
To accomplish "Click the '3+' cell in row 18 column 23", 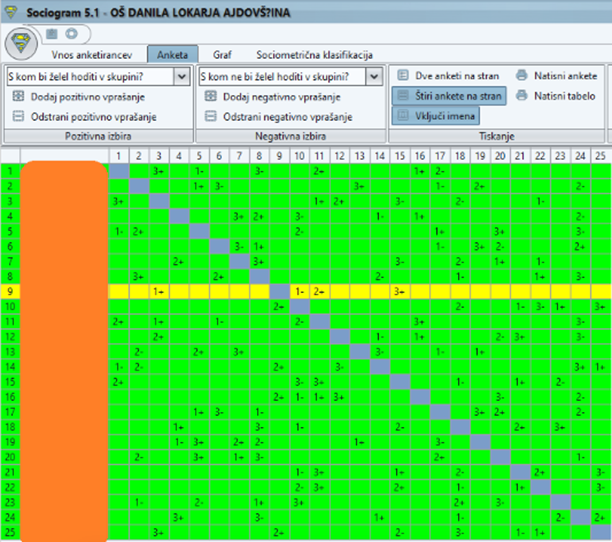I will [560, 427].
